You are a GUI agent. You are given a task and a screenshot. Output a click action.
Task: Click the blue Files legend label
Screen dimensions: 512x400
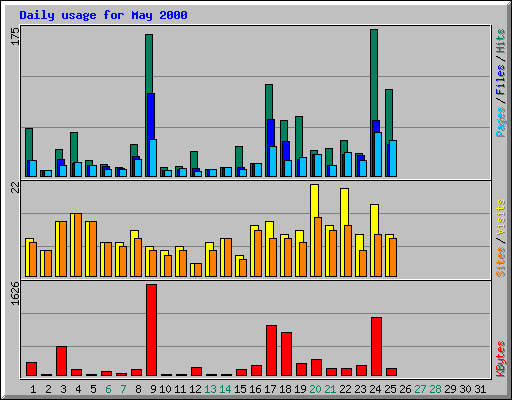pos(501,80)
